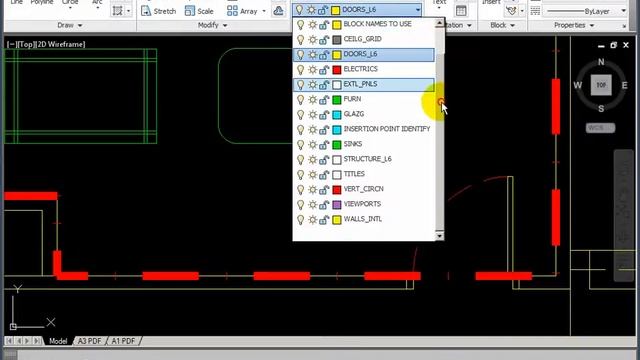Click the [2D Wireframe] visual style label
The image size is (640, 360).
point(60,44)
